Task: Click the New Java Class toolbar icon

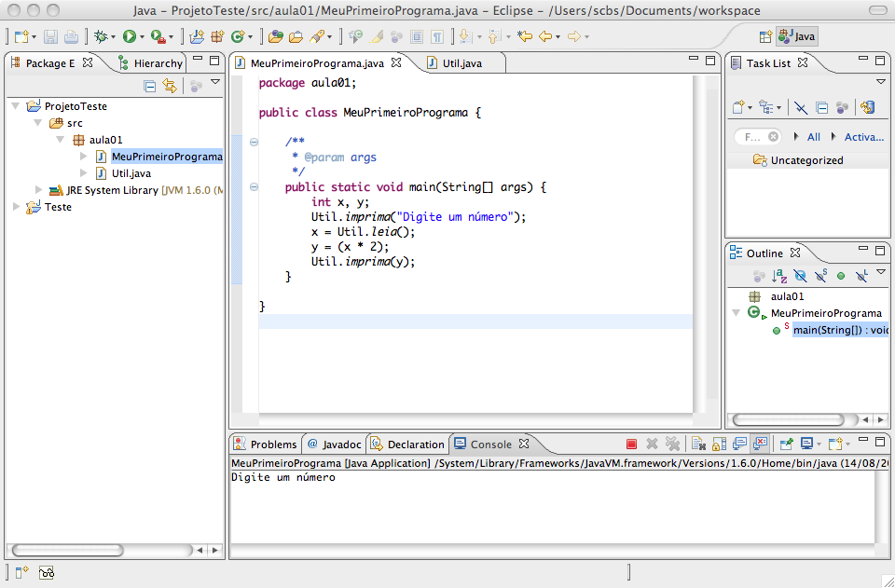Action: click(x=238, y=36)
